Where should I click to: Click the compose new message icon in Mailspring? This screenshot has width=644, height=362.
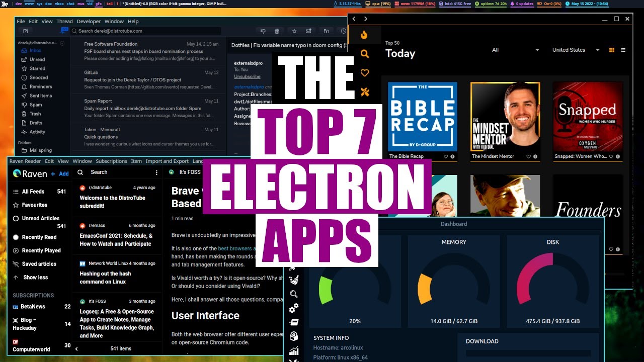(x=26, y=31)
